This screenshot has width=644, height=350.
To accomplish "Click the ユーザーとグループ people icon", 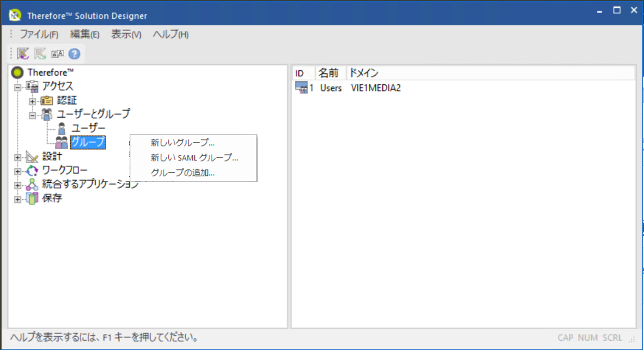I will pos(47,114).
